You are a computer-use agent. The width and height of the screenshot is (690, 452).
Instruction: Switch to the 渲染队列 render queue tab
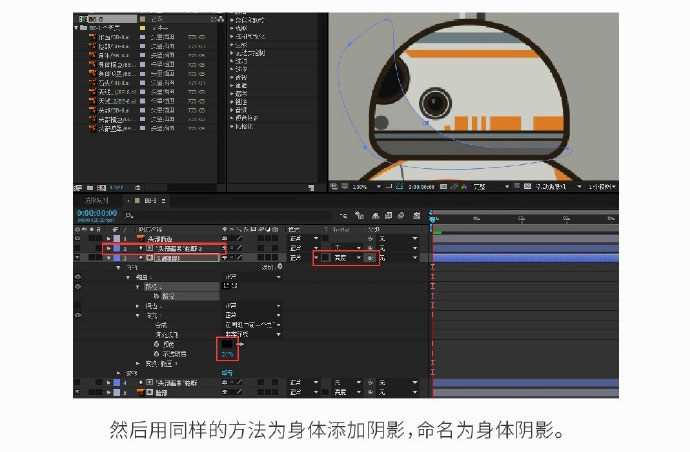coord(96,201)
